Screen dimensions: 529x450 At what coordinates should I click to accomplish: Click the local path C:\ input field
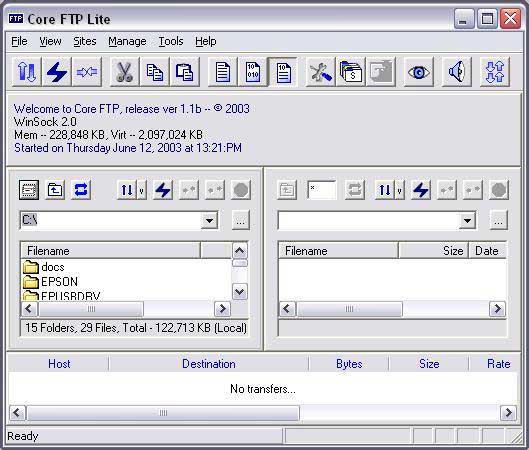[x=111, y=220]
